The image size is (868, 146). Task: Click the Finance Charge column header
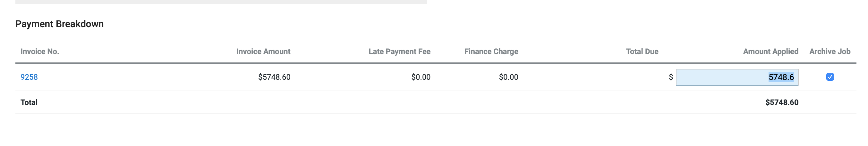[491, 52]
